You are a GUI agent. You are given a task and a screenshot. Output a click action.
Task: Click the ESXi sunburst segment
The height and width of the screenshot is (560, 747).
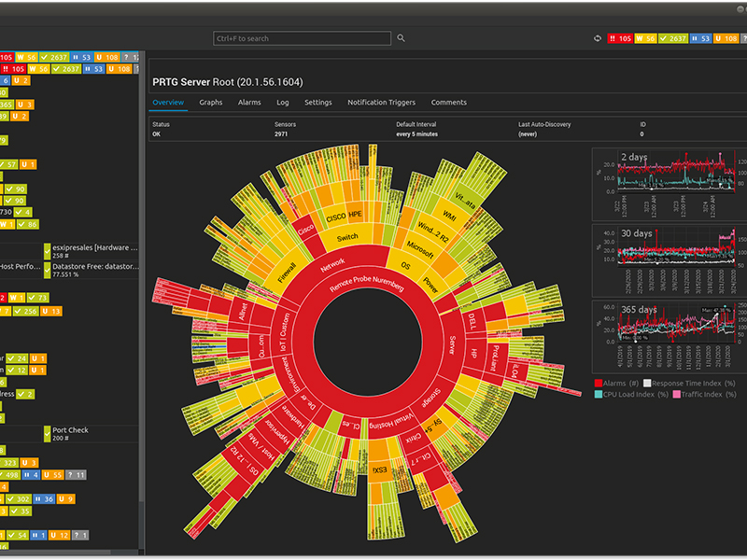click(380, 470)
